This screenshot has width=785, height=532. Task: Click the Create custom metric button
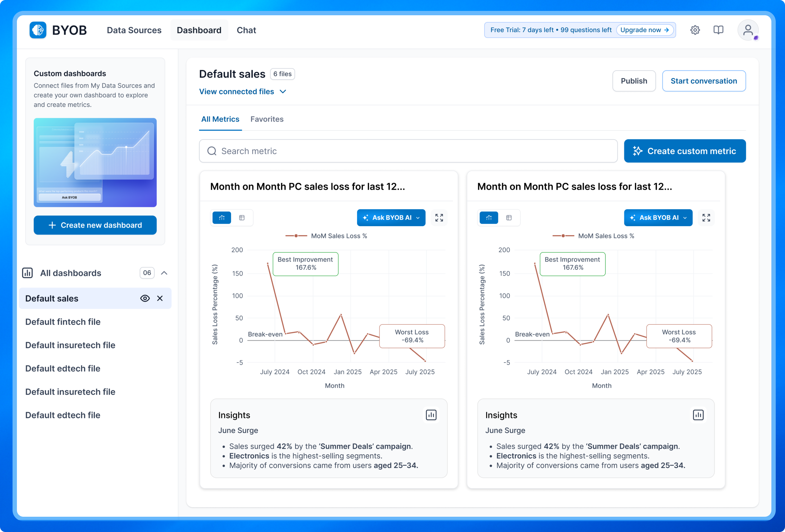685,151
